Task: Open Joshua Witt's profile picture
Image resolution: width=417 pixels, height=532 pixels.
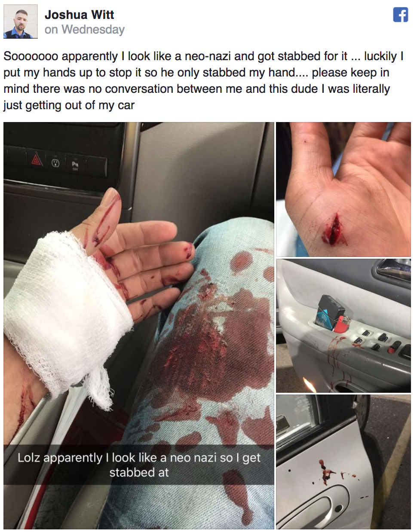Action: tap(21, 21)
